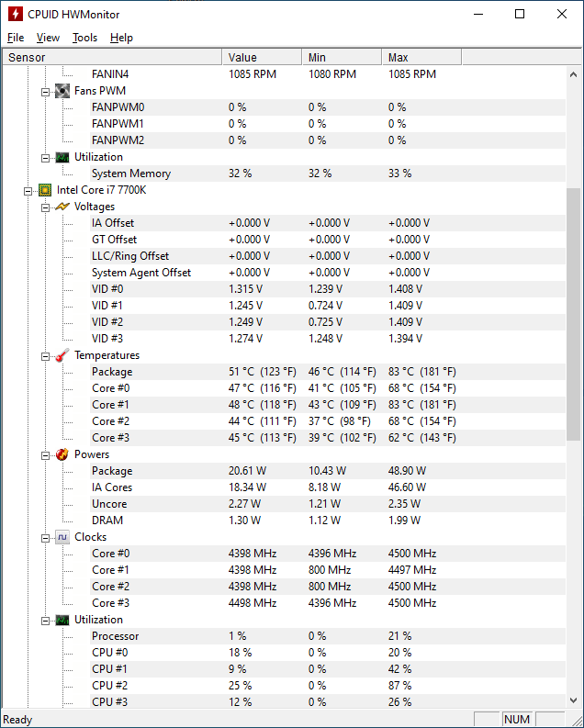This screenshot has width=584, height=728.
Task: Click the Sensor column header
Action: 112,57
